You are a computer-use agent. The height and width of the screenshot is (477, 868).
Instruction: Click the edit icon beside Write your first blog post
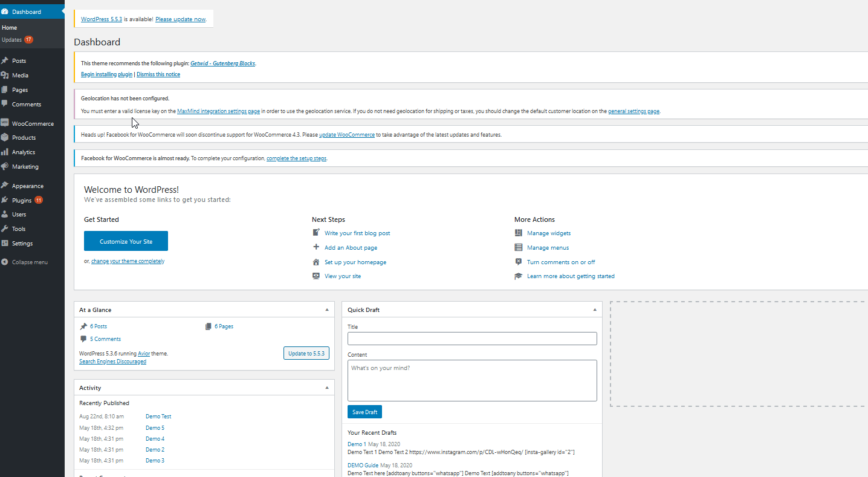[x=316, y=233]
